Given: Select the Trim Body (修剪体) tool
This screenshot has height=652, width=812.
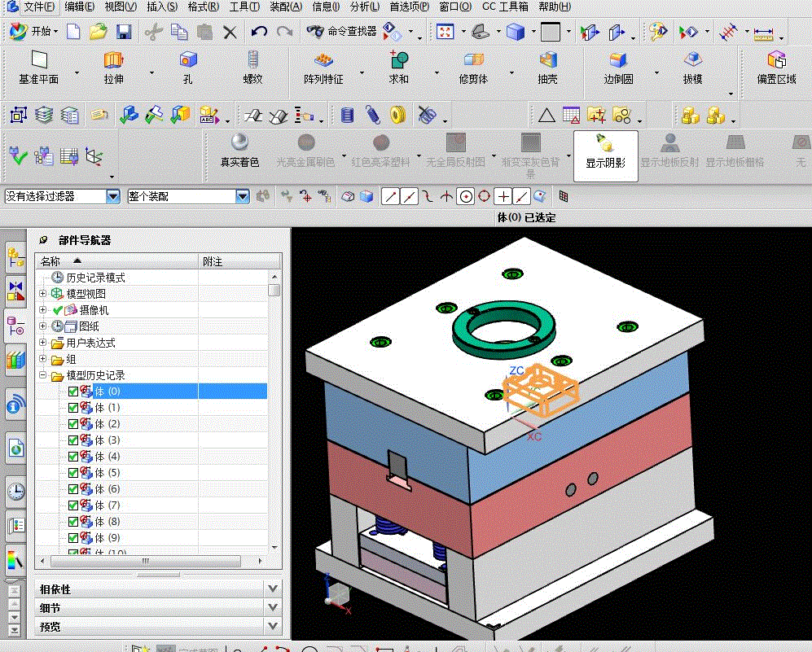Looking at the screenshot, I should (x=473, y=68).
